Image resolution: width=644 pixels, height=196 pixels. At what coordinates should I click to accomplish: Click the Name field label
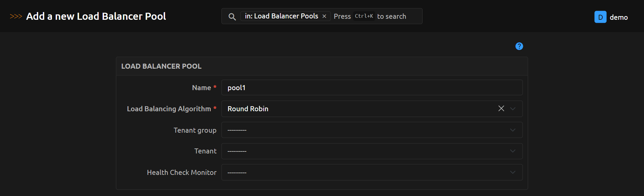pos(201,88)
